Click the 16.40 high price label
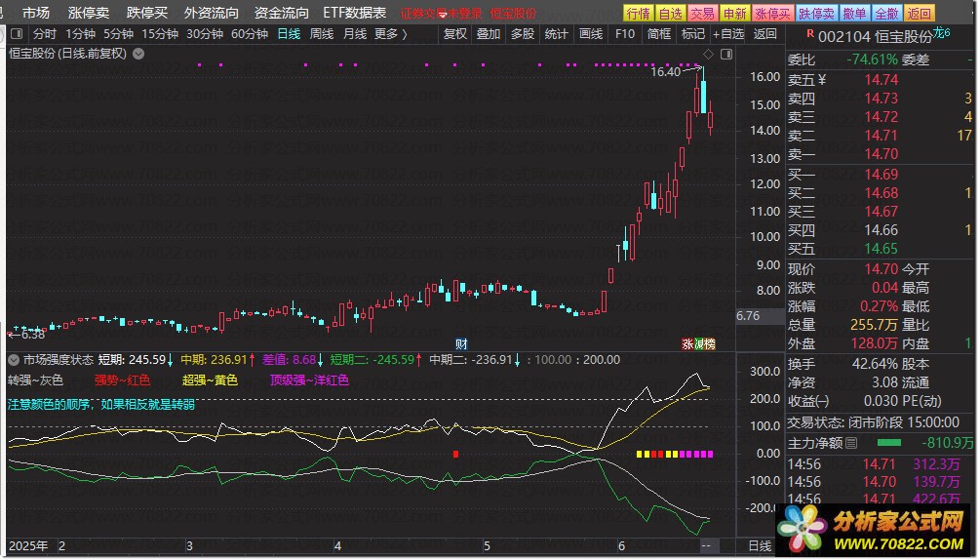The width and height of the screenshot is (980, 560). [x=665, y=72]
